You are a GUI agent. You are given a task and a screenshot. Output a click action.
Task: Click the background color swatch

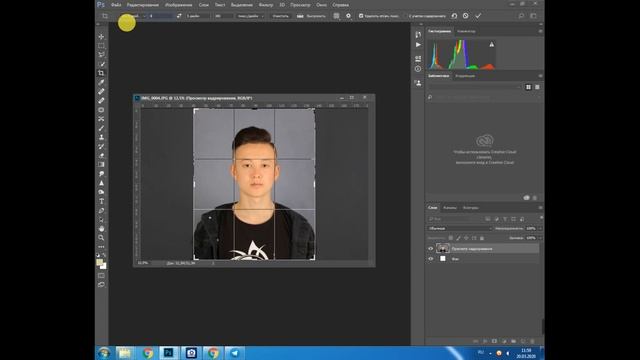point(104,267)
